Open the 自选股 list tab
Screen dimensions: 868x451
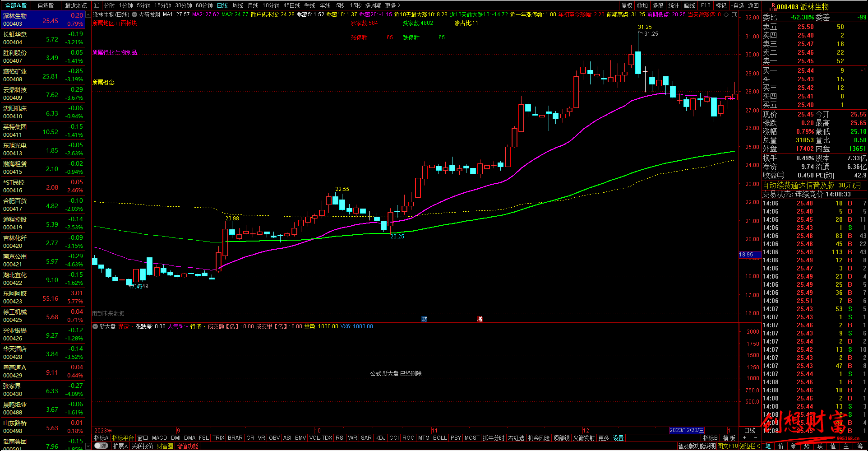[46, 5]
